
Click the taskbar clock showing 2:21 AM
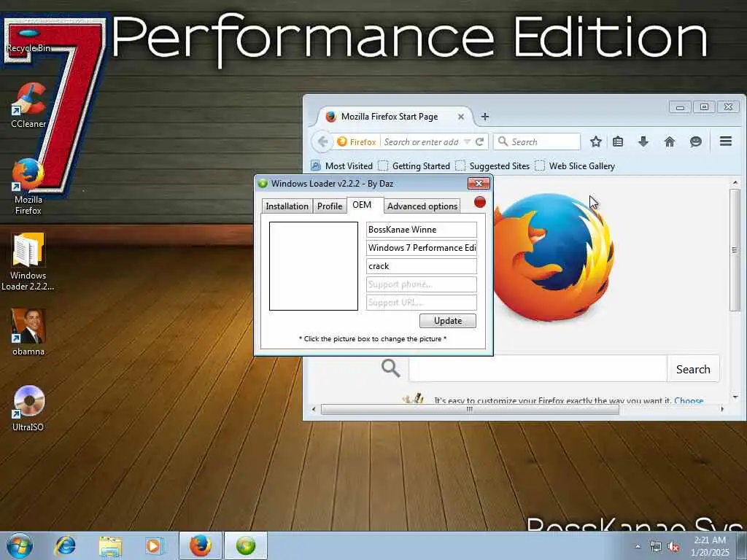pyautogui.click(x=710, y=546)
